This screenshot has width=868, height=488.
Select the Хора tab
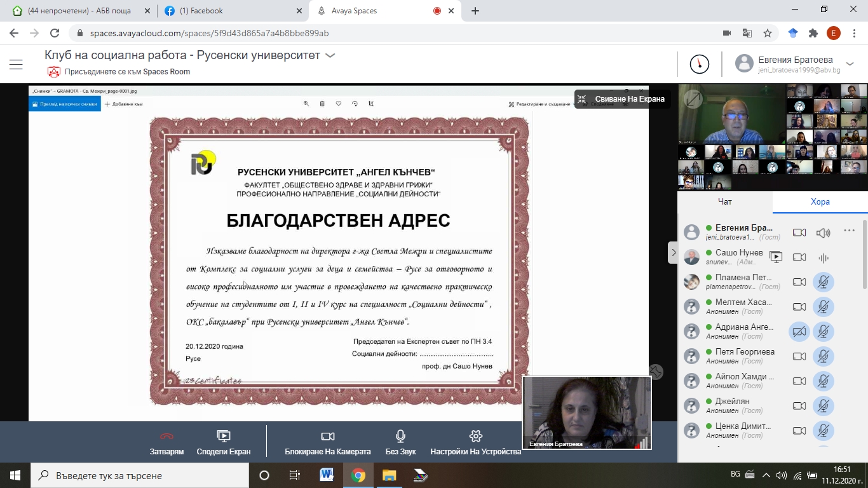point(820,201)
